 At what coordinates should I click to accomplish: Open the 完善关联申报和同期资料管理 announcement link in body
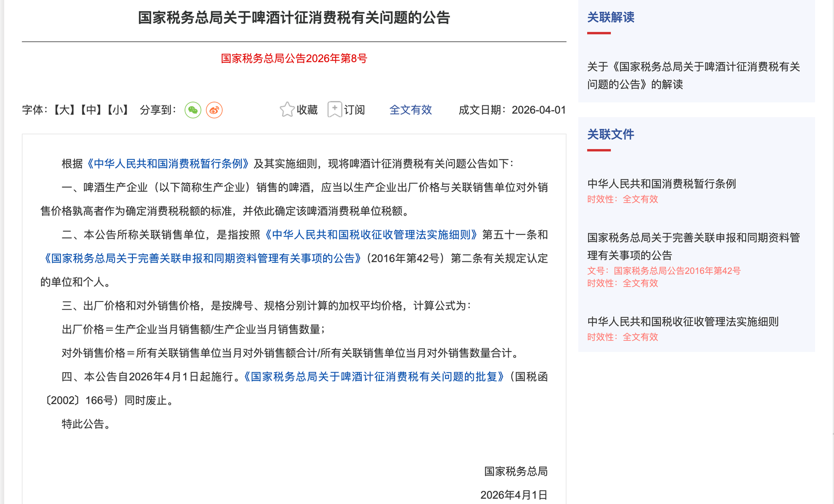(x=203, y=258)
